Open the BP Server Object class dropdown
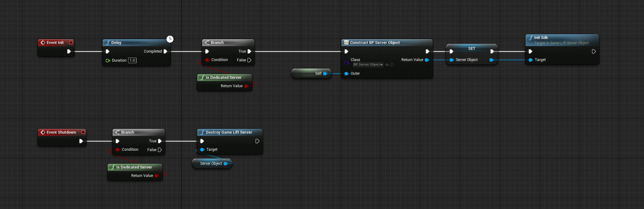This screenshot has width=644, height=209. click(368, 65)
